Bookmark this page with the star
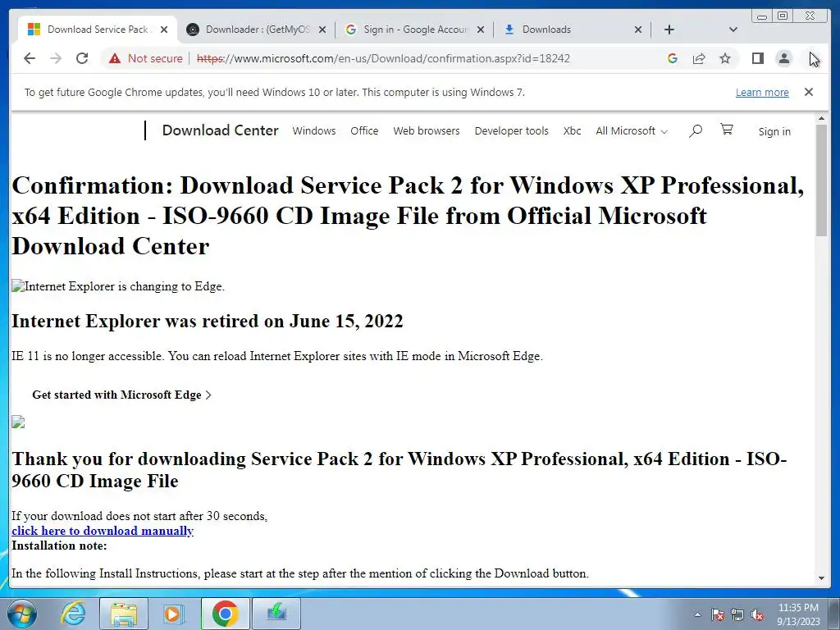The width and height of the screenshot is (840, 630). coord(725,58)
